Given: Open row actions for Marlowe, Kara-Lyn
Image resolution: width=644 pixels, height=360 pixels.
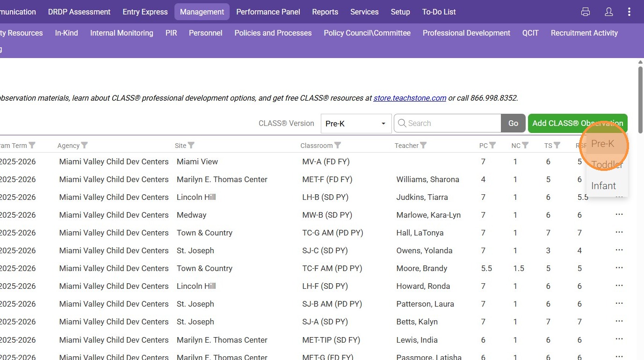Looking at the screenshot, I should [x=619, y=214].
